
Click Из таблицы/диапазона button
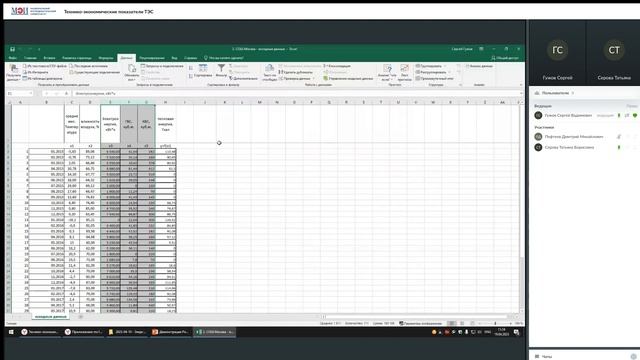pyautogui.click(x=42, y=78)
